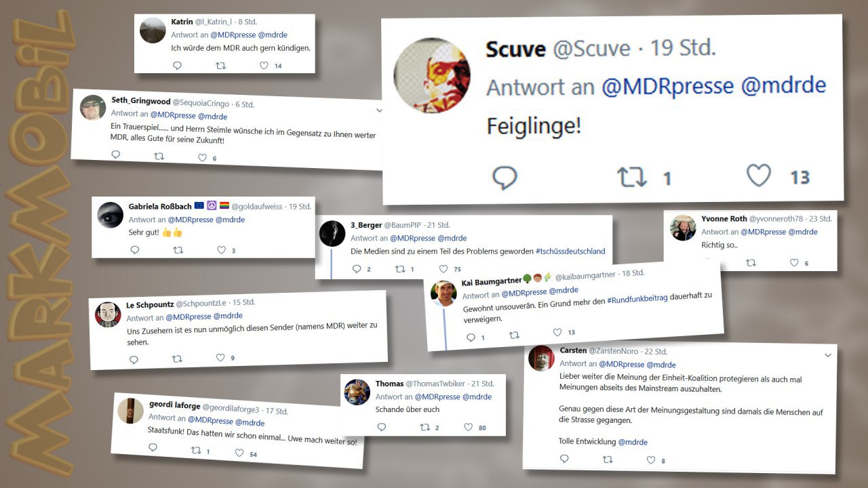Reply to Scuve's tweet via speech bubble
Viewport: 868px width, 488px height.
tap(505, 178)
